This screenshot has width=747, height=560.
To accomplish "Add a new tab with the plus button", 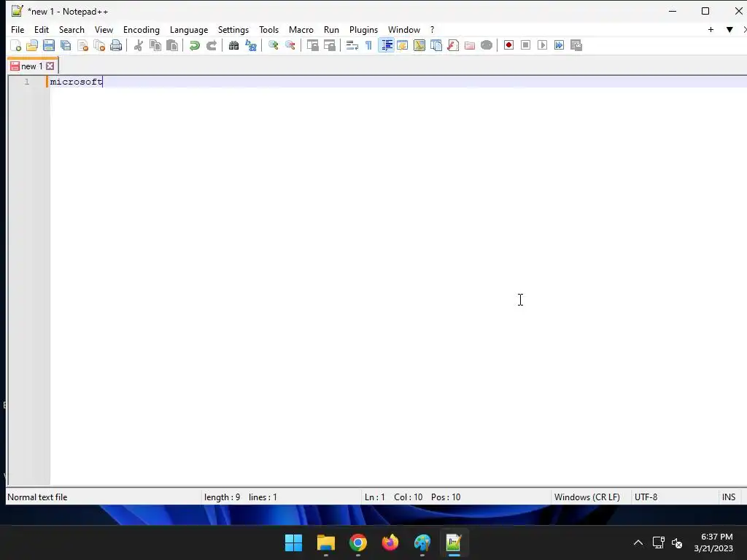I will point(711,29).
